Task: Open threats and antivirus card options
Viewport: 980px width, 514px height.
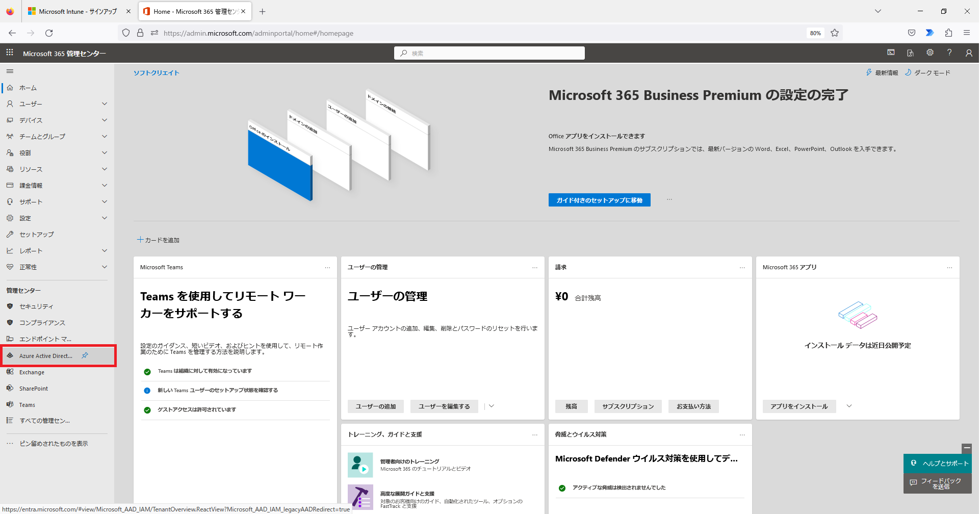Action: click(x=742, y=434)
